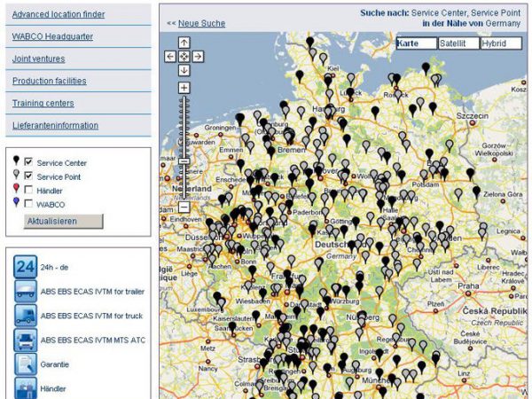Enable the Händler checkbox
Viewport: 532px width, 399px height.
click(x=29, y=190)
